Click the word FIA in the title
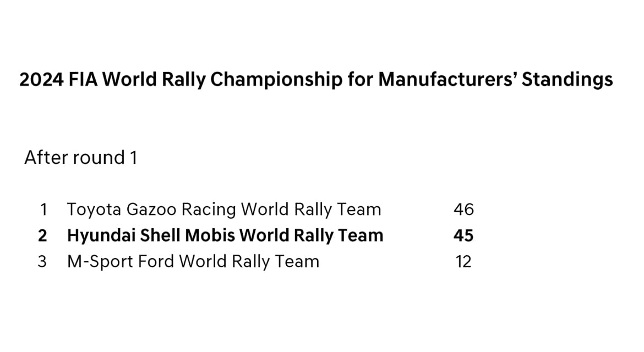Screen dimensions: 644x352 pyautogui.click(x=83, y=80)
